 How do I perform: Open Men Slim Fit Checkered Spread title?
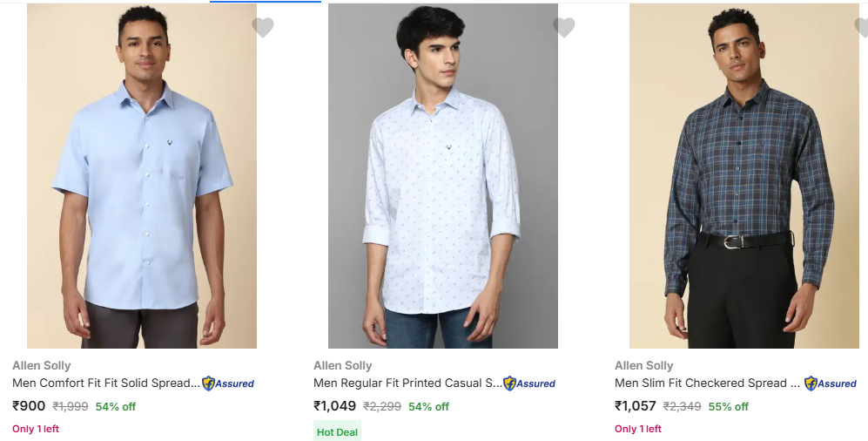pyautogui.click(x=708, y=383)
